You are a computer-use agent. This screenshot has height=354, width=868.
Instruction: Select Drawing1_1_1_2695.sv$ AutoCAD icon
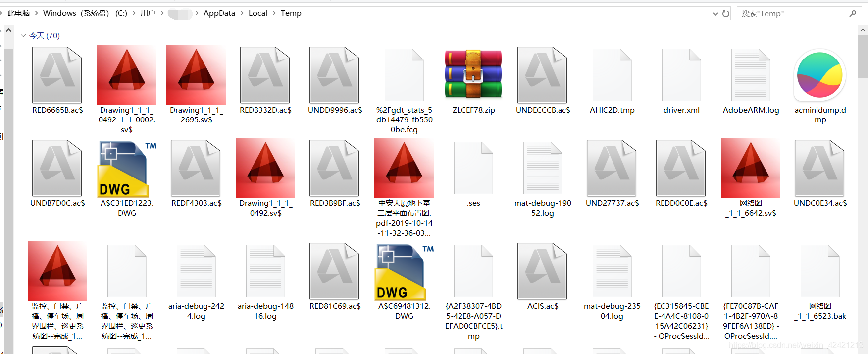pos(196,75)
